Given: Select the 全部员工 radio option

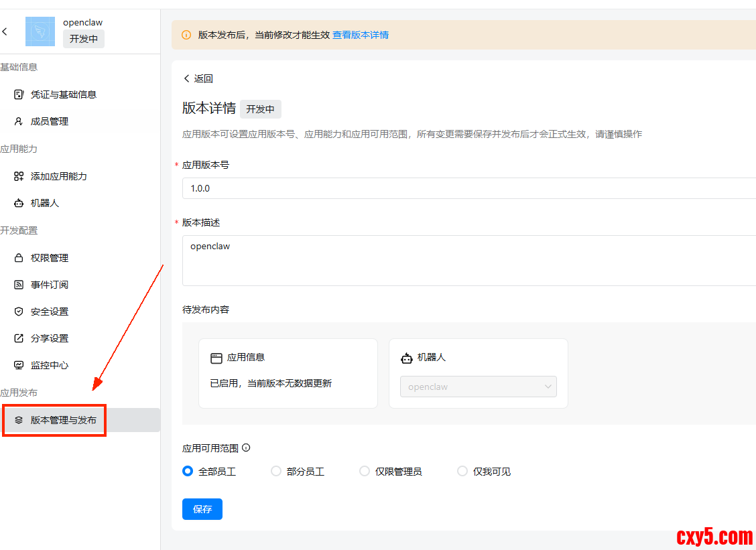Looking at the screenshot, I should [x=188, y=472].
